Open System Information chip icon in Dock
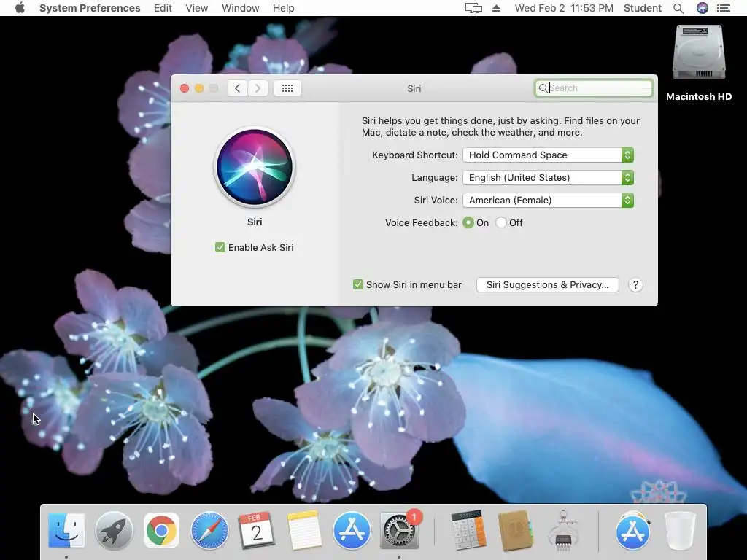Image resolution: width=747 pixels, height=560 pixels. (x=563, y=530)
